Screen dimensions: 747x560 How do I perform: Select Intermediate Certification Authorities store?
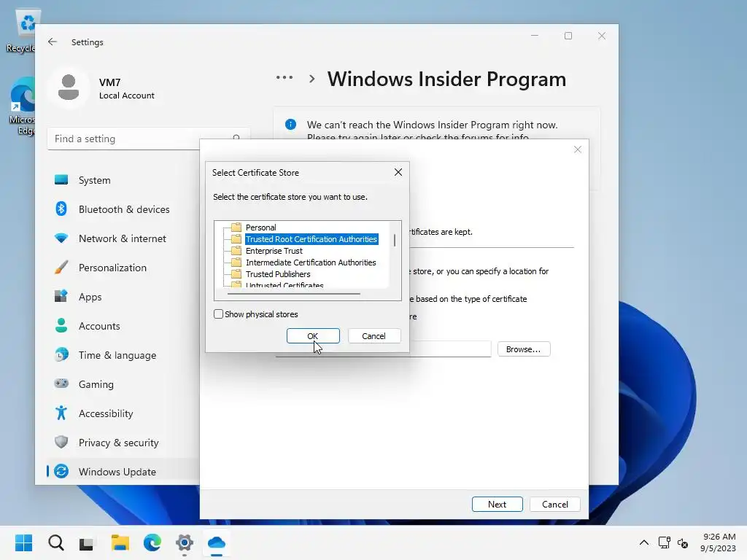coord(311,262)
